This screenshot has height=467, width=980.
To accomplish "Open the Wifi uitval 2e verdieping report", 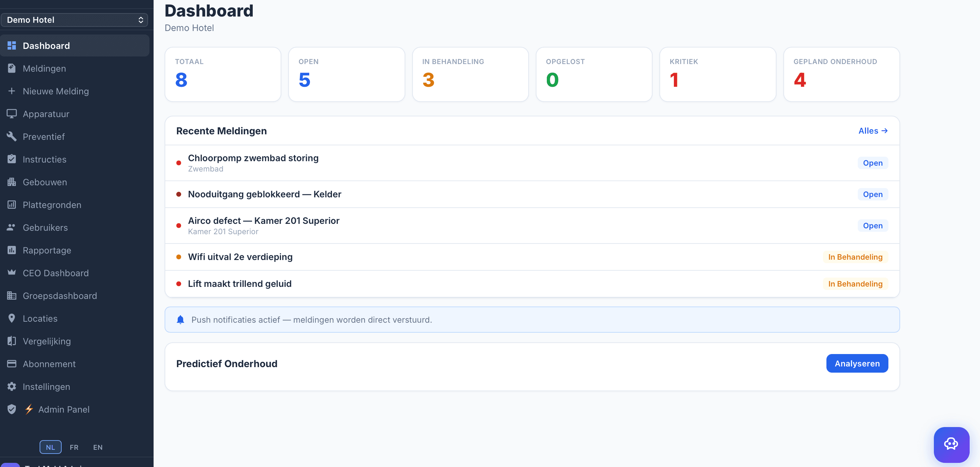I will point(240,257).
